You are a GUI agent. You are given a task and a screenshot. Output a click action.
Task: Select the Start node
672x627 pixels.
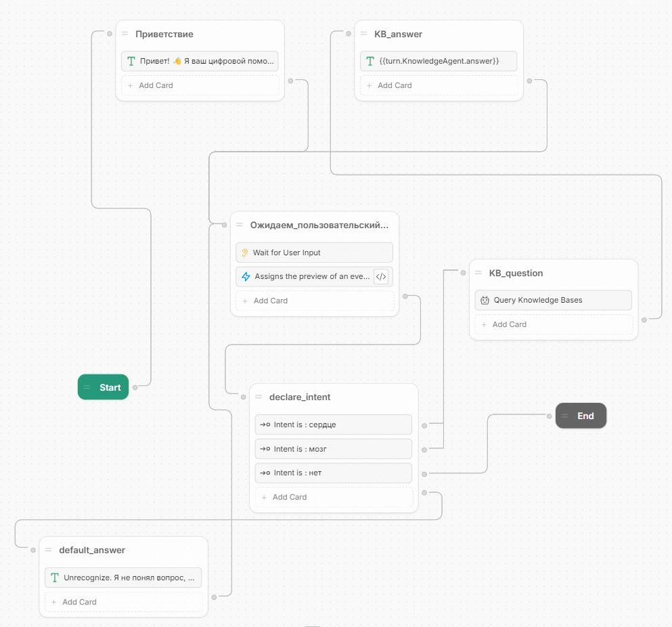103,387
